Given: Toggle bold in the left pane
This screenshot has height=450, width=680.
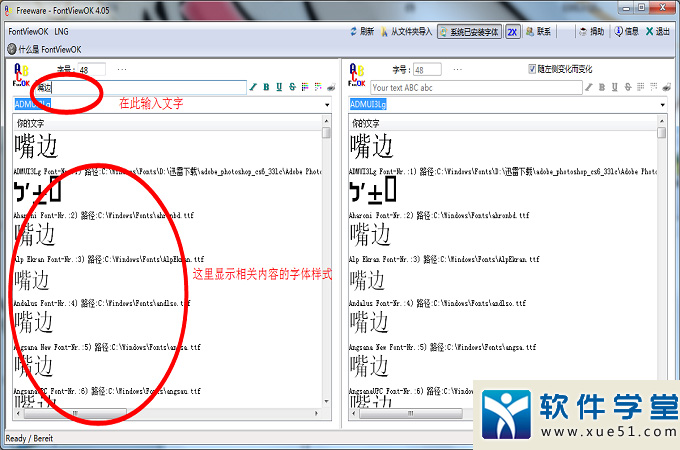Looking at the screenshot, I should [266, 87].
